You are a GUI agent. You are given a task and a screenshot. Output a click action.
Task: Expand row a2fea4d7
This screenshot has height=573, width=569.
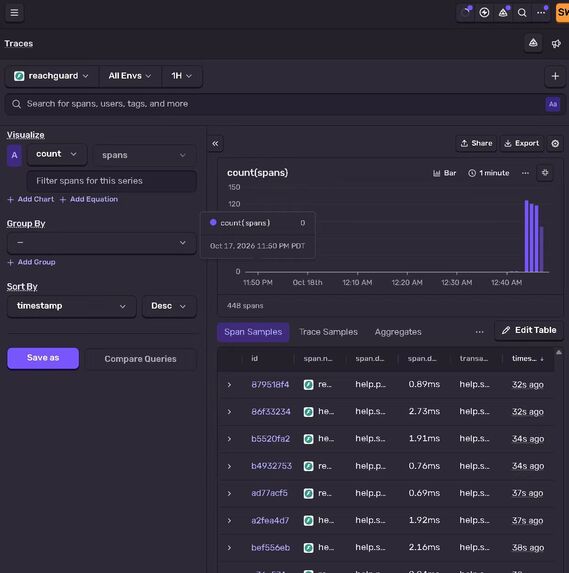229,520
